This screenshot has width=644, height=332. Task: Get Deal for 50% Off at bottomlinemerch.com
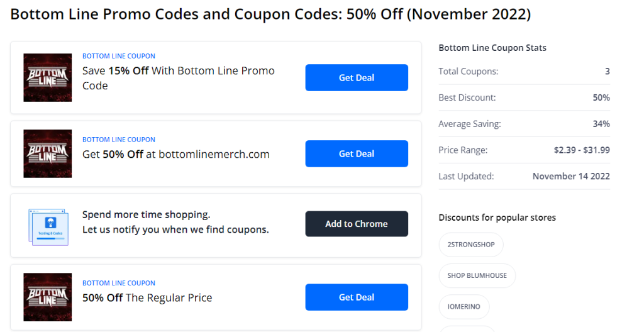(x=357, y=153)
